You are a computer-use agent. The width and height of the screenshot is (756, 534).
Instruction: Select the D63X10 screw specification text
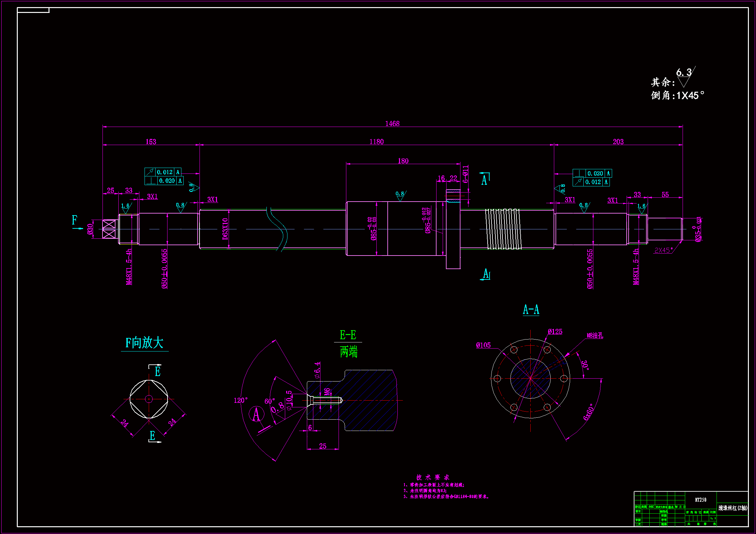point(225,229)
